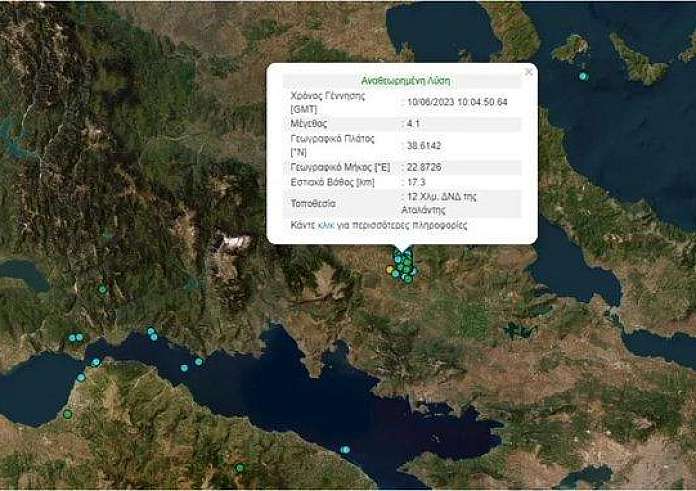Click the earthquake marker in the northeast sea

point(583,76)
